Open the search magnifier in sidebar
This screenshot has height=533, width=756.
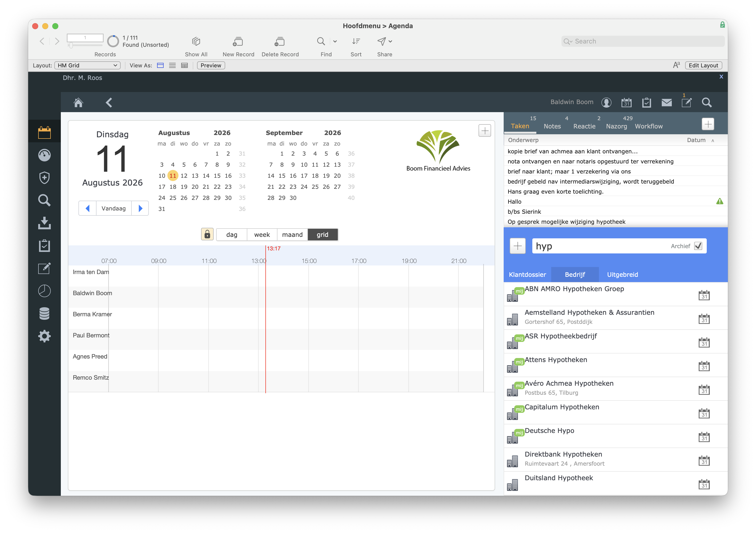click(44, 200)
